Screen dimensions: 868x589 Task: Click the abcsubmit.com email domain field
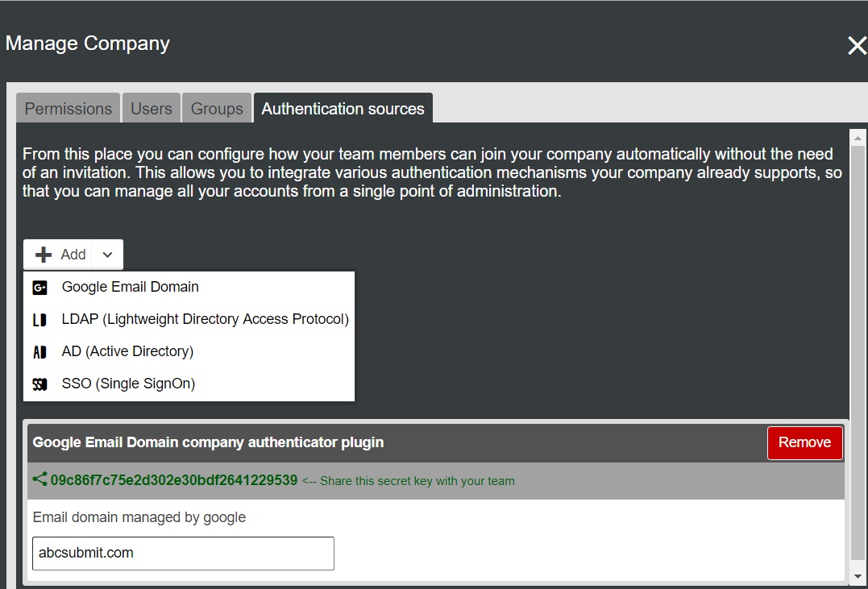point(183,554)
